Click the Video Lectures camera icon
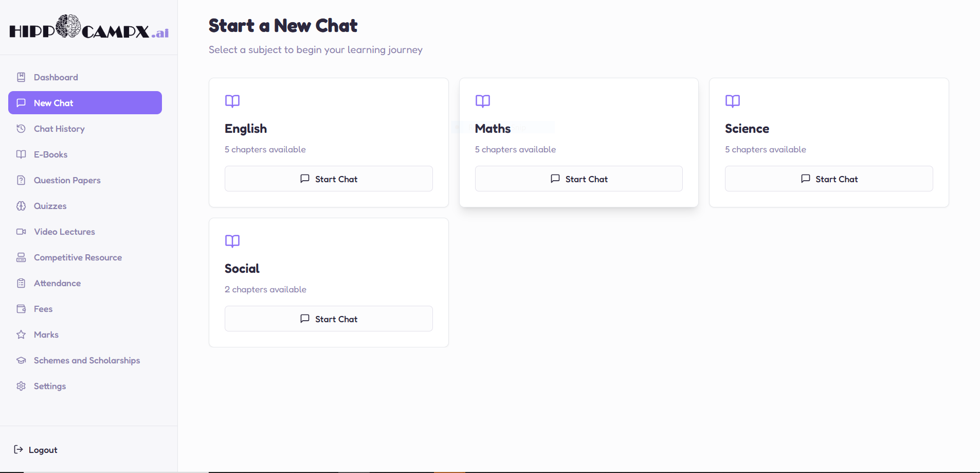The image size is (980, 473). (x=21, y=232)
